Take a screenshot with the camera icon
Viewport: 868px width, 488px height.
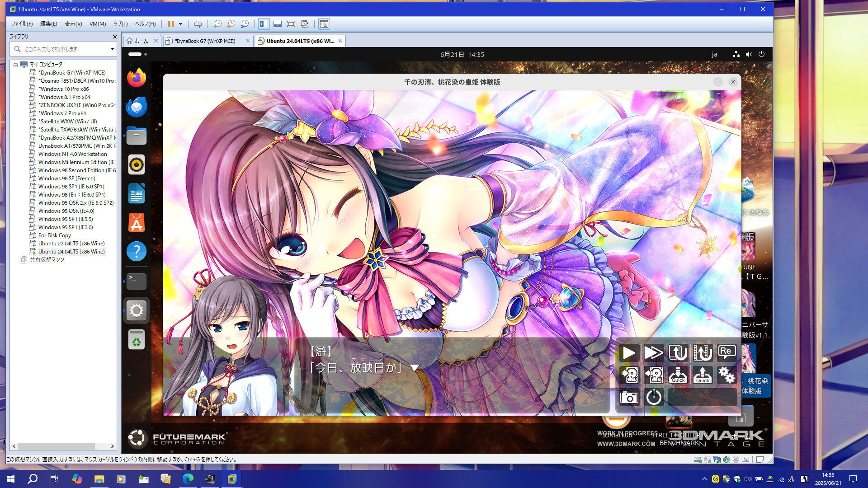point(629,397)
